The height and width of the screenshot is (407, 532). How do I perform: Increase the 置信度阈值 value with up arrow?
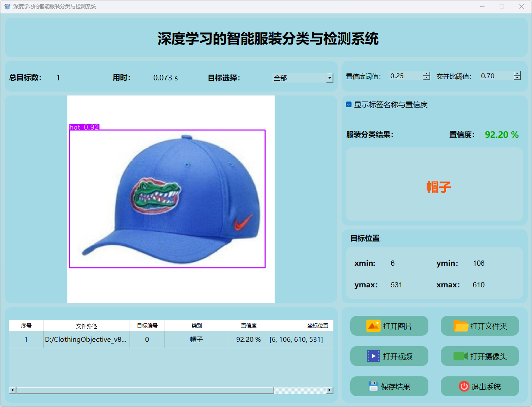tap(427, 73)
